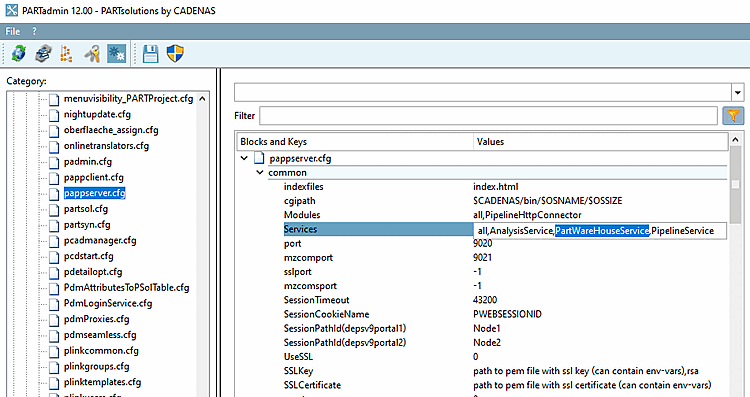
Task: Open the File menu
Action: 12,32
